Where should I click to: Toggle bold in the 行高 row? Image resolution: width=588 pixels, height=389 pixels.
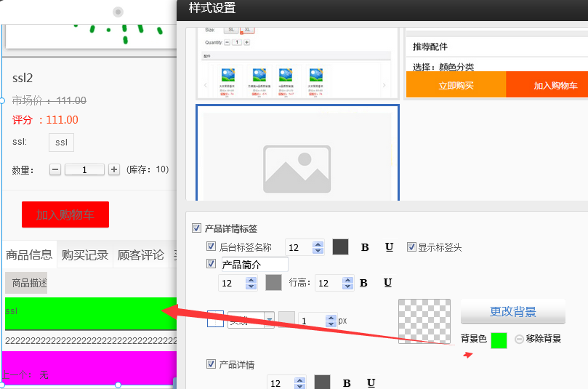click(363, 283)
